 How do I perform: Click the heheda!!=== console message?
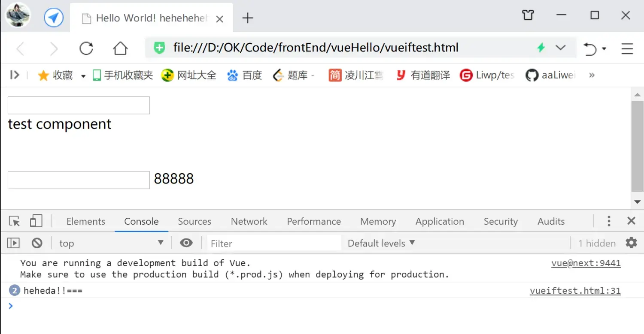point(53,291)
